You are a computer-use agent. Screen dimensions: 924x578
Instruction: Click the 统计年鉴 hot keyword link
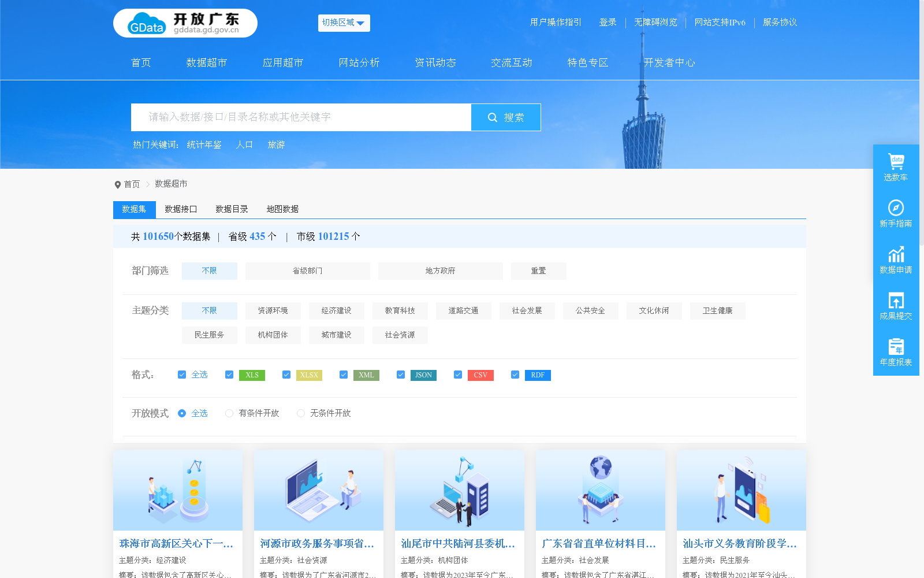click(204, 145)
